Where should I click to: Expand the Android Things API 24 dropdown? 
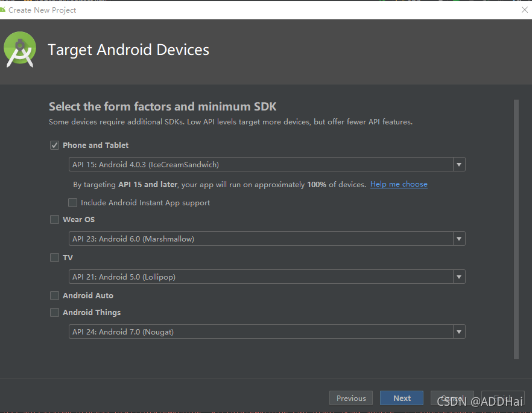(459, 331)
